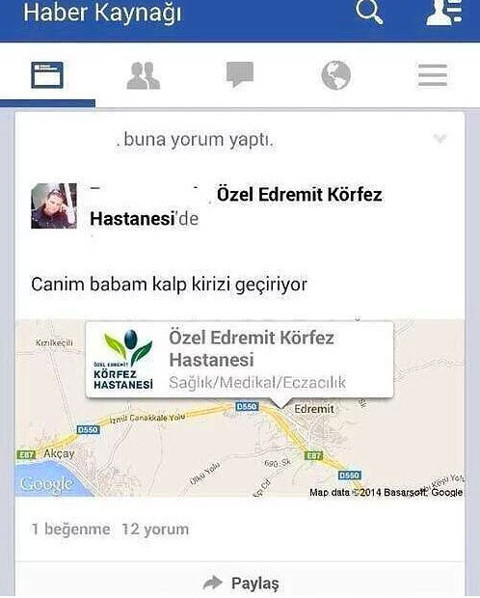Viewport: 480px width, 598px height.
Task: Open the hamburger menu icon
Action: pos(432,75)
